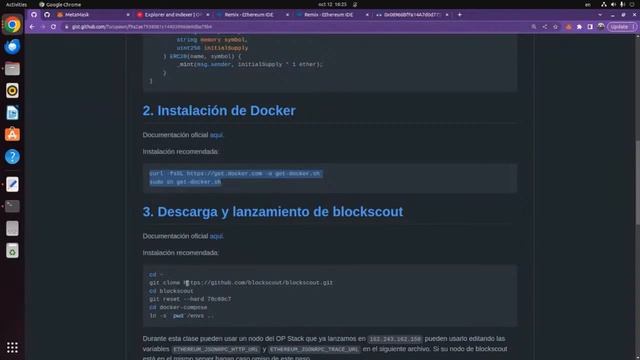Open a new browser tab
Screen dimensions: 640x360
(x=460, y=15)
